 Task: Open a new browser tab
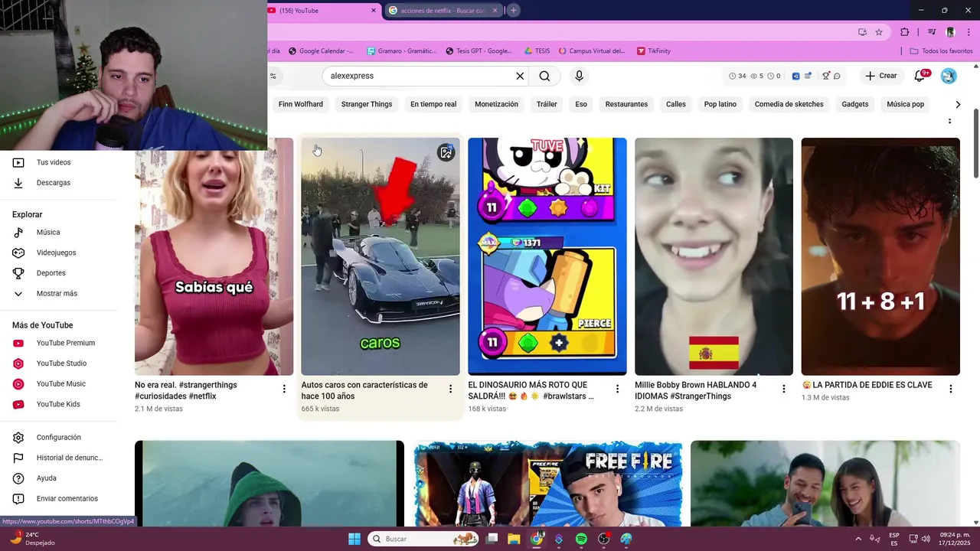(513, 10)
